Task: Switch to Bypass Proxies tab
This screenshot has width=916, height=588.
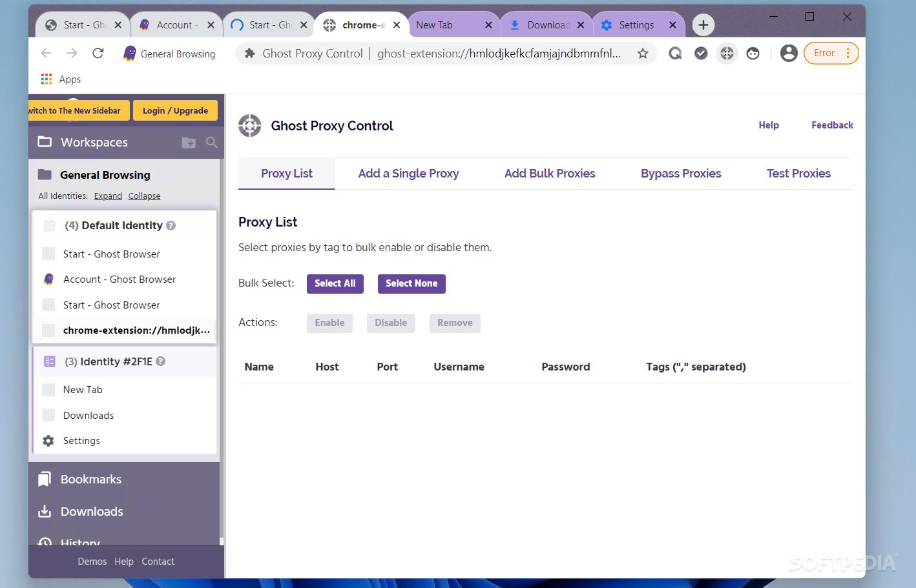Action: (x=681, y=174)
